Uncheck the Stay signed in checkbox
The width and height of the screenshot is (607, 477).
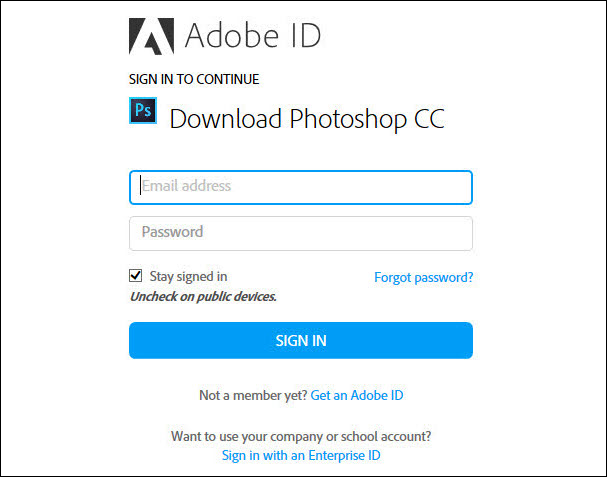135,276
